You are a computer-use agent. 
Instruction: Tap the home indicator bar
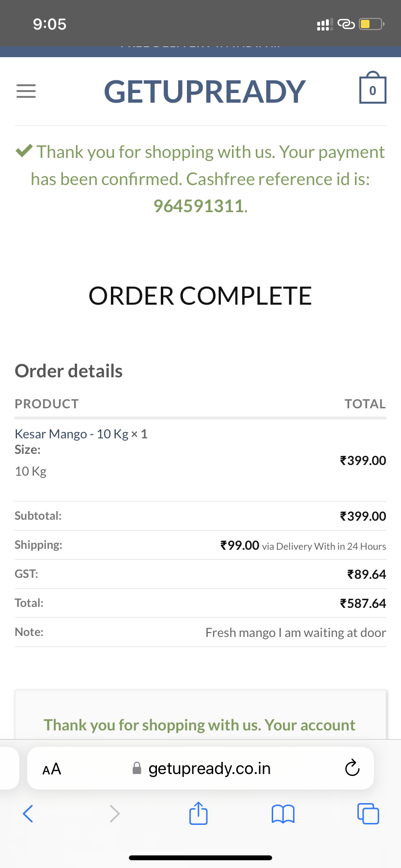coord(200,858)
